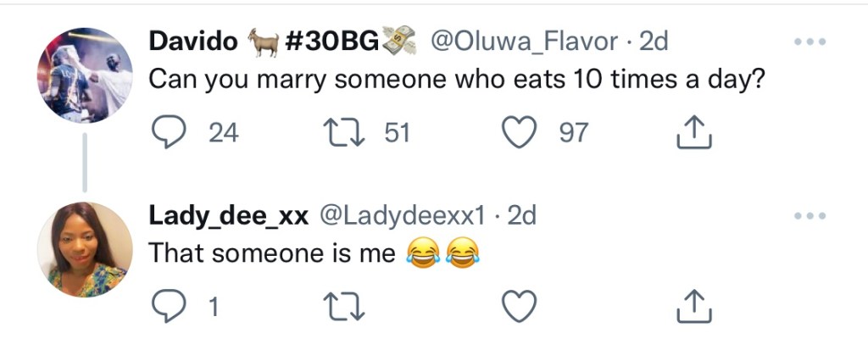Like Davido's tweet with 97 likes
Viewport: 868px width, 350px height.
(x=520, y=131)
